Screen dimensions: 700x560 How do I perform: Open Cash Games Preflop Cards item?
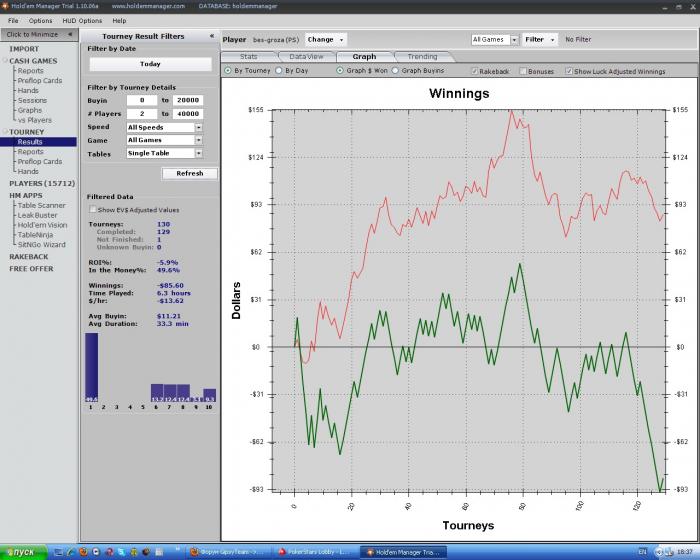point(40,80)
